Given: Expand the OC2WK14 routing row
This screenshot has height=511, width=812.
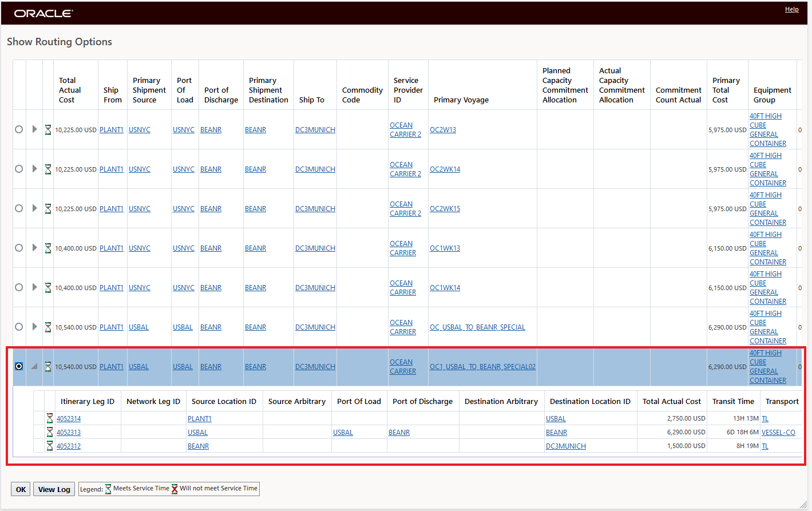Looking at the screenshot, I should click(34, 169).
